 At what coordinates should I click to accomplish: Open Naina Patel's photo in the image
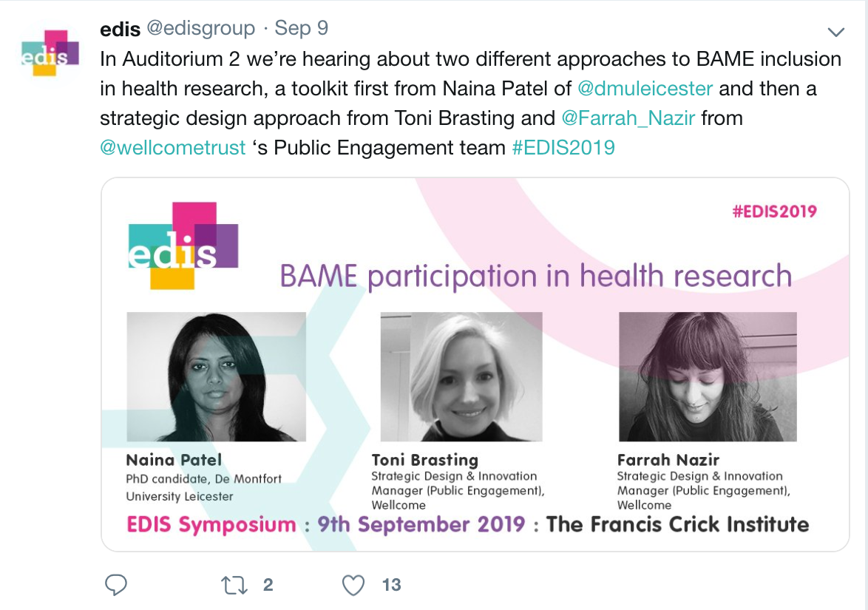tap(216, 376)
